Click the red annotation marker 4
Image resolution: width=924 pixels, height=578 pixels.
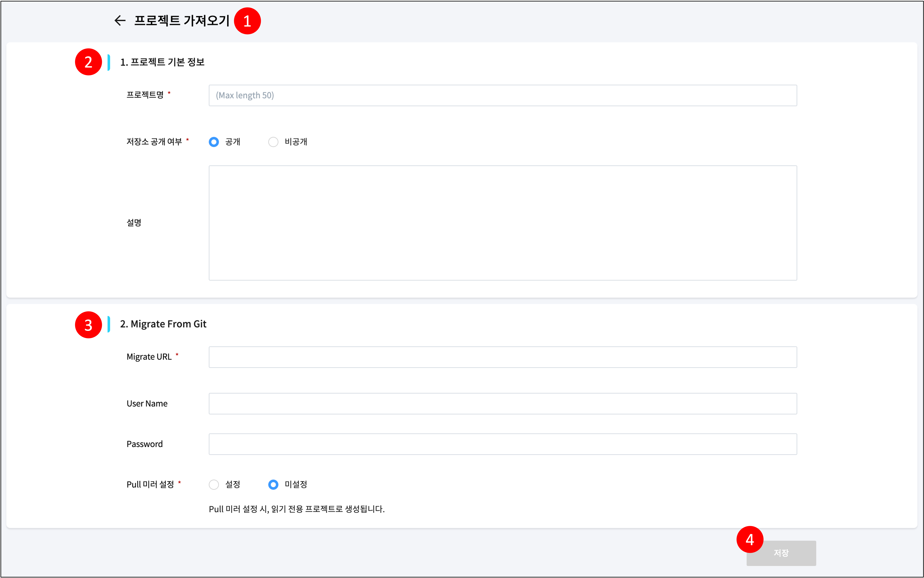(x=750, y=539)
